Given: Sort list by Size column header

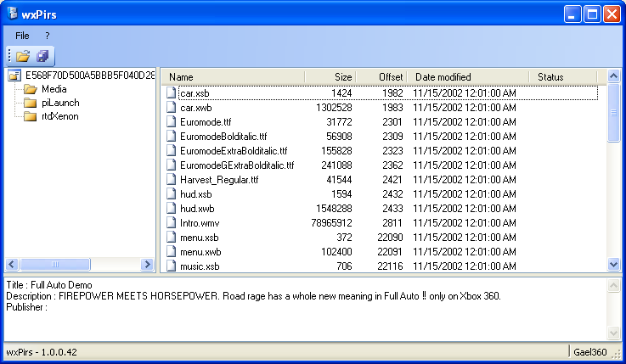Looking at the screenshot, I should tap(331, 77).
